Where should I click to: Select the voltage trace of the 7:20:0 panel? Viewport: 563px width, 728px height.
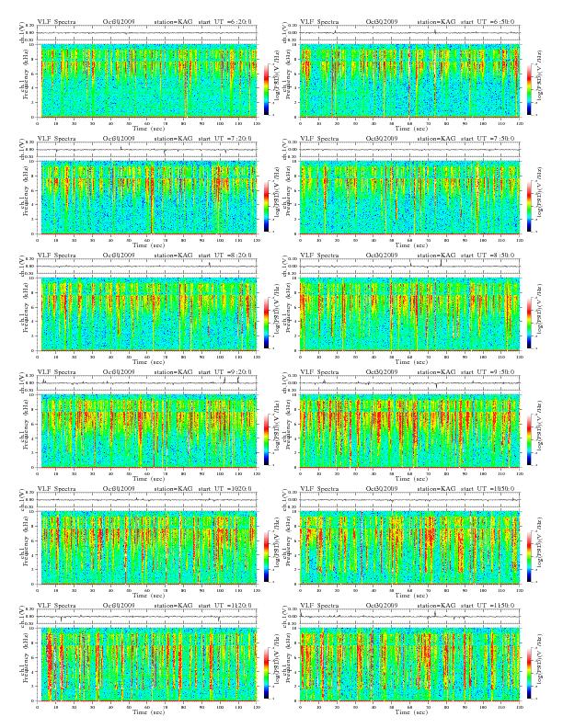(x=147, y=150)
